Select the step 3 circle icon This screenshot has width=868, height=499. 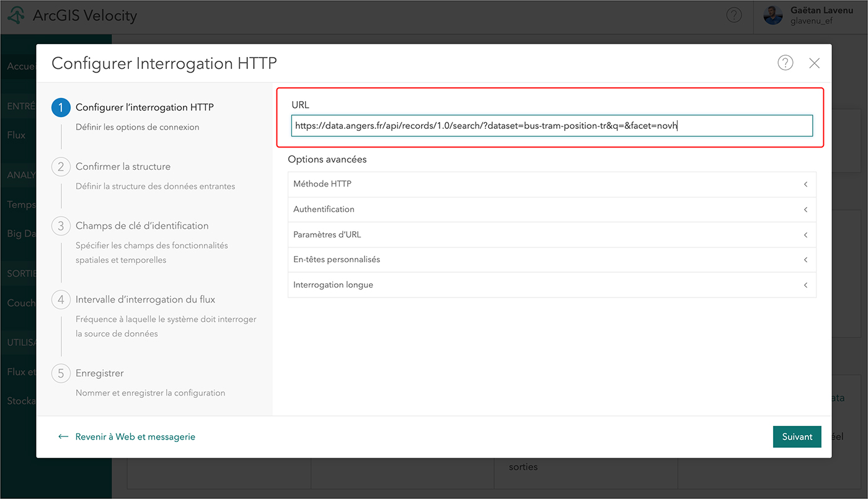[61, 226]
